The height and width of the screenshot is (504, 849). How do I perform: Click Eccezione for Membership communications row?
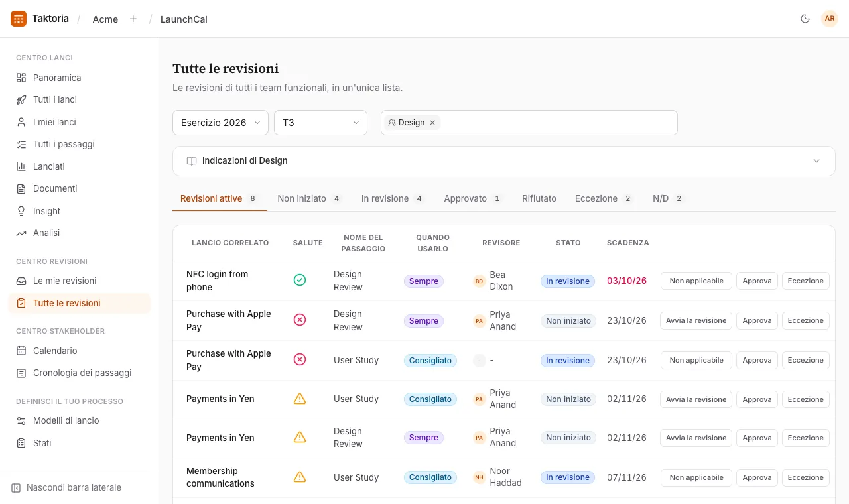point(805,477)
